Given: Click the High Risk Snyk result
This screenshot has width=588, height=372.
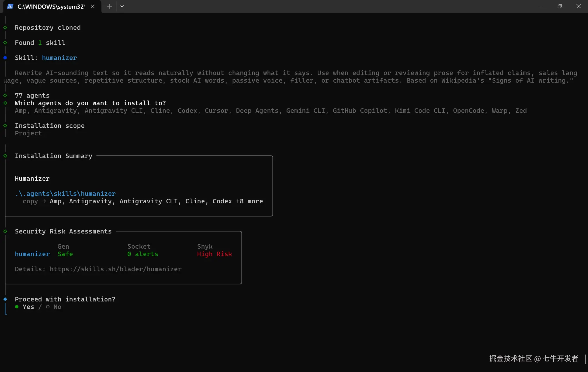Looking at the screenshot, I should click(214, 254).
